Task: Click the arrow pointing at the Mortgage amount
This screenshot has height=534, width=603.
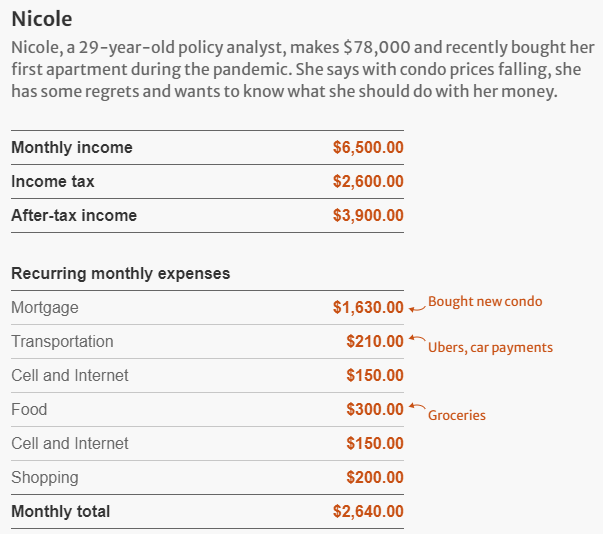Action: click(x=415, y=306)
